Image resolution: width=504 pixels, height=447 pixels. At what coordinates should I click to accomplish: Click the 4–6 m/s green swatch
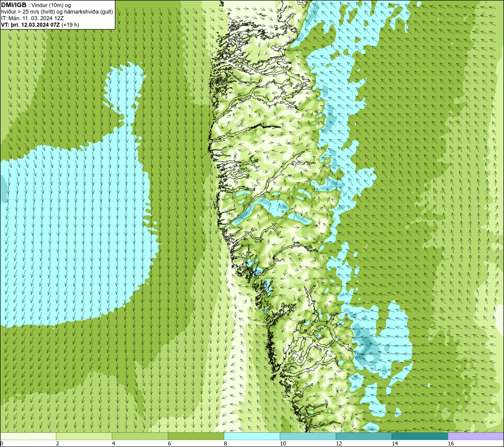coord(140,436)
